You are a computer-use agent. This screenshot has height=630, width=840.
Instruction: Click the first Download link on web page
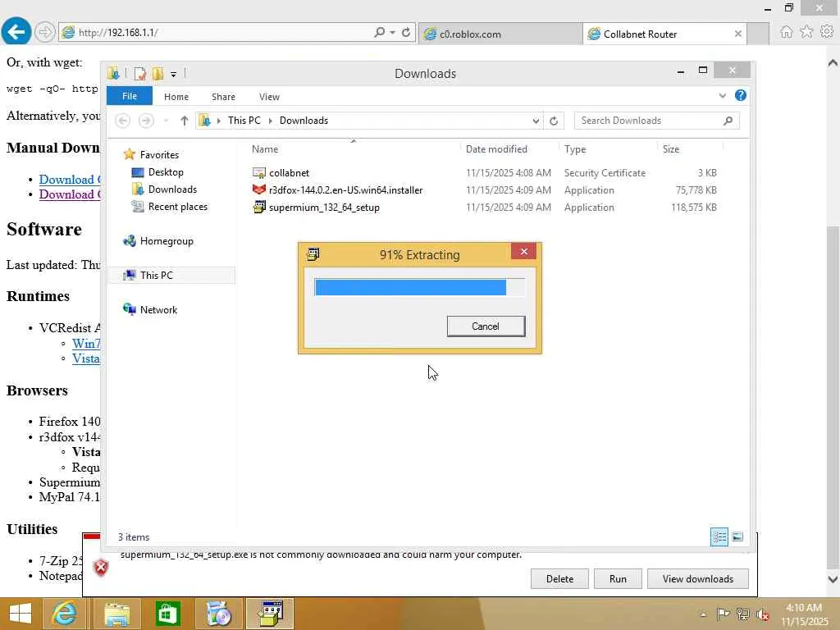[71, 180]
